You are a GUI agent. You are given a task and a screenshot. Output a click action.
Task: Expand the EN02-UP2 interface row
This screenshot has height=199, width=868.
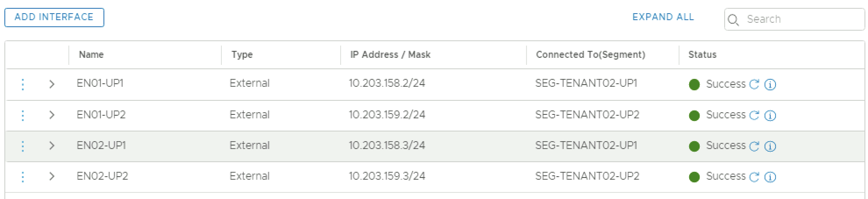52,177
